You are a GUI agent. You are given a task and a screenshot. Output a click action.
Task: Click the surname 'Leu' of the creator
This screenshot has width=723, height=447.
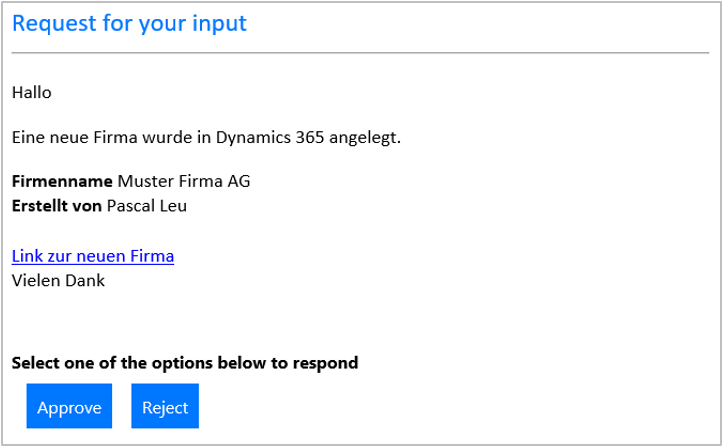174,206
